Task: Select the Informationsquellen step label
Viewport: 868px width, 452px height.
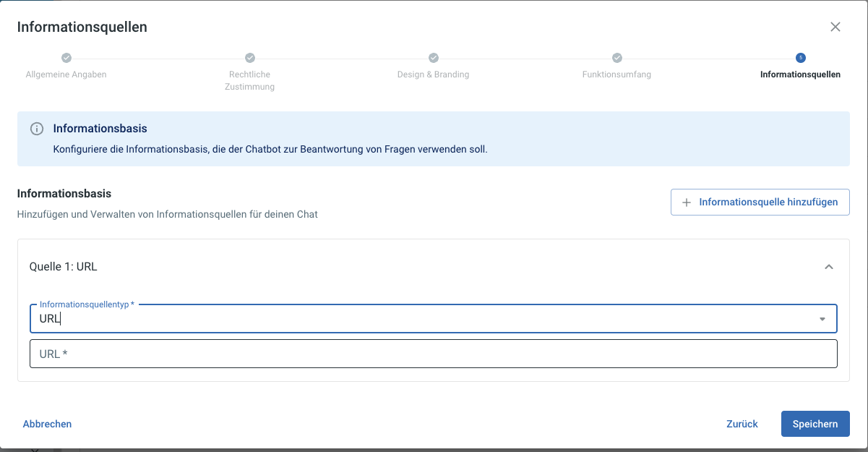Action: [x=800, y=74]
